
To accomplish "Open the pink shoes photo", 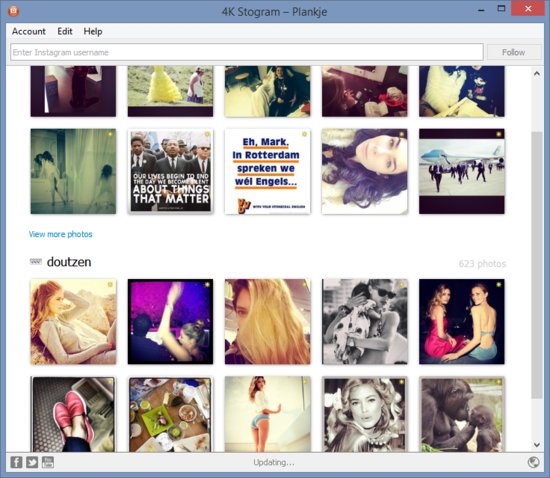I will point(73,414).
